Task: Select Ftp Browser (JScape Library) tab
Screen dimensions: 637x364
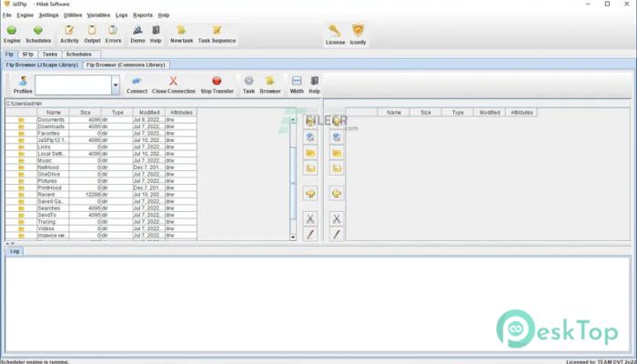Action: point(42,65)
